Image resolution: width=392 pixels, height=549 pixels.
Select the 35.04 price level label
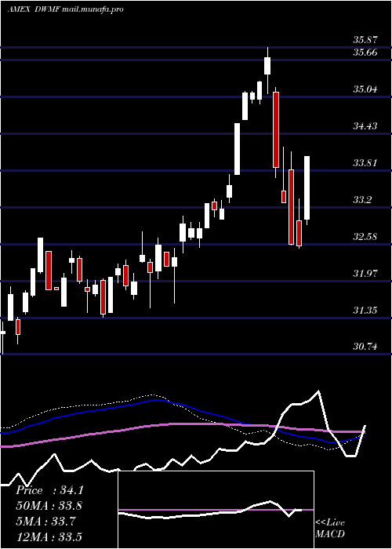coord(365,89)
